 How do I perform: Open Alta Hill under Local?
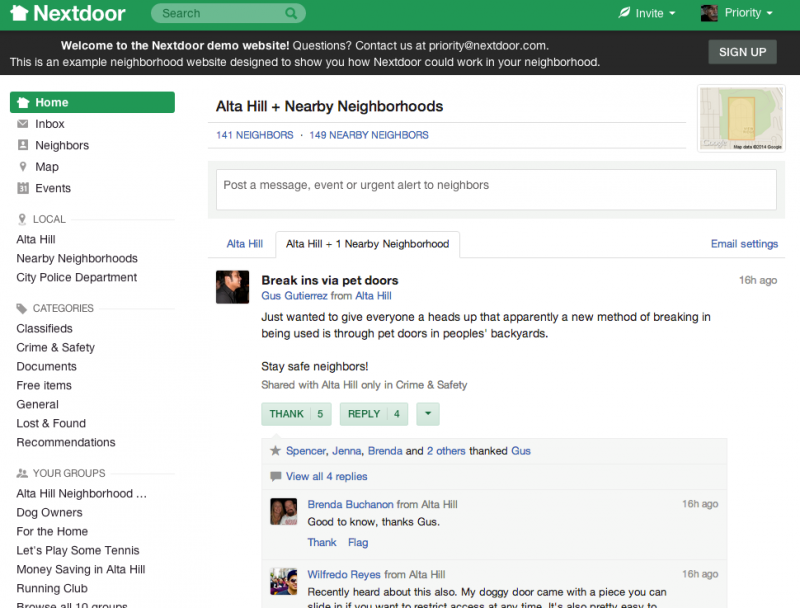pyautogui.click(x=36, y=239)
